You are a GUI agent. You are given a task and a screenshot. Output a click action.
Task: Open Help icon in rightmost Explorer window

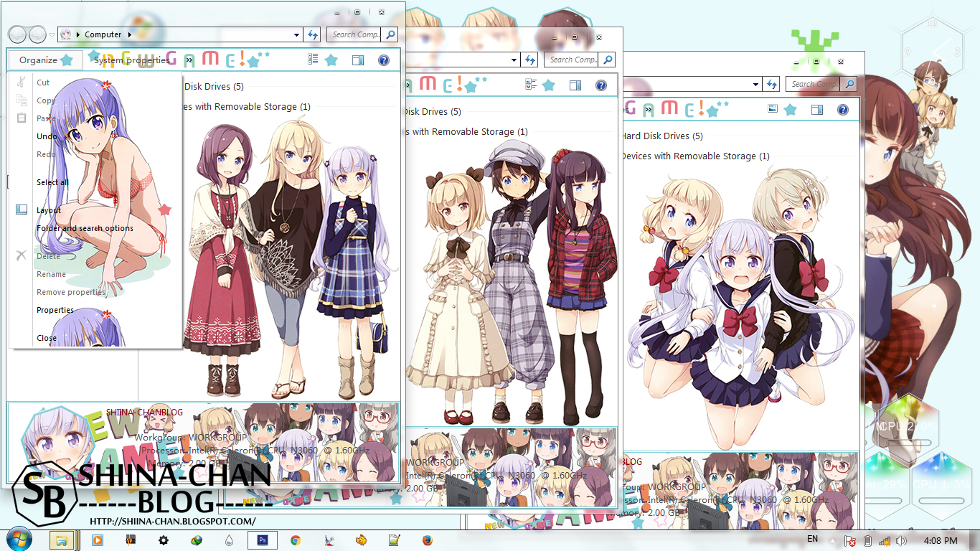(843, 110)
